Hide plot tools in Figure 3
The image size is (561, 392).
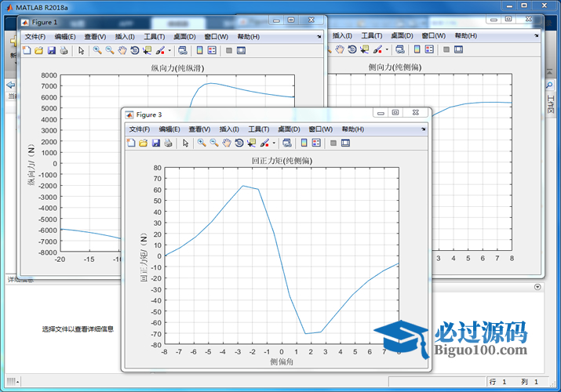coord(333,143)
